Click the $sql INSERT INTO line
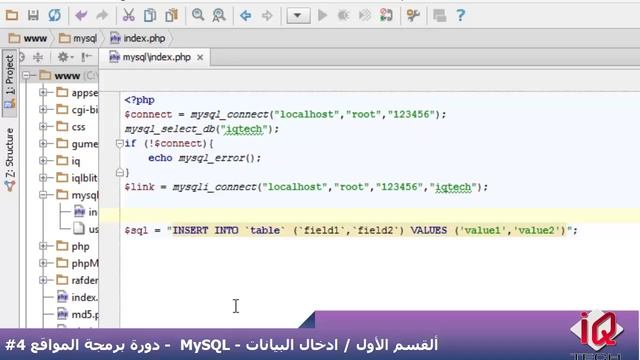 351,230
